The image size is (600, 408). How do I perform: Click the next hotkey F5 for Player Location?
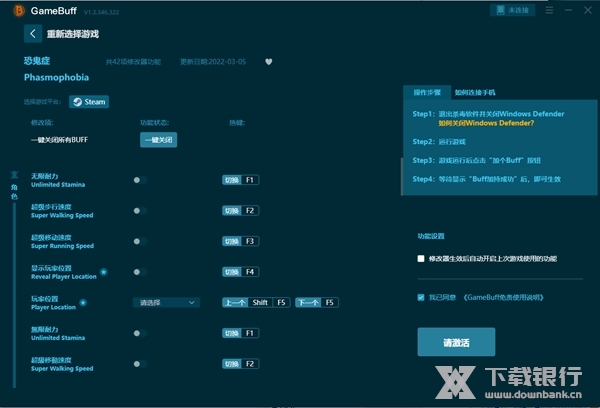(x=317, y=302)
